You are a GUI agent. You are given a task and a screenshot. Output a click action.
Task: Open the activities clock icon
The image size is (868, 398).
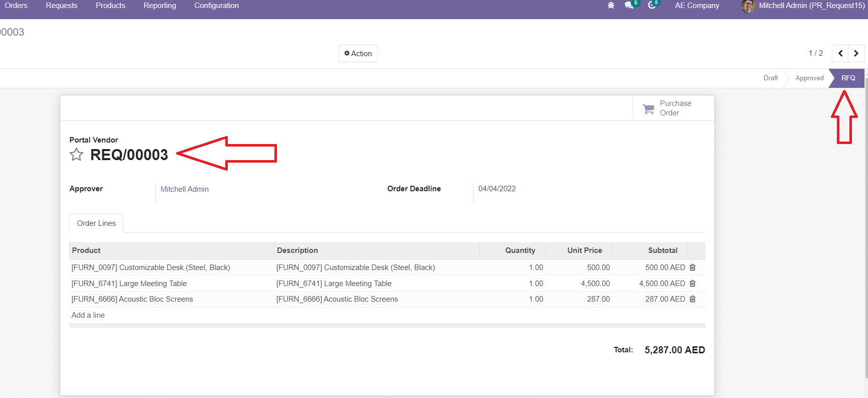(652, 6)
